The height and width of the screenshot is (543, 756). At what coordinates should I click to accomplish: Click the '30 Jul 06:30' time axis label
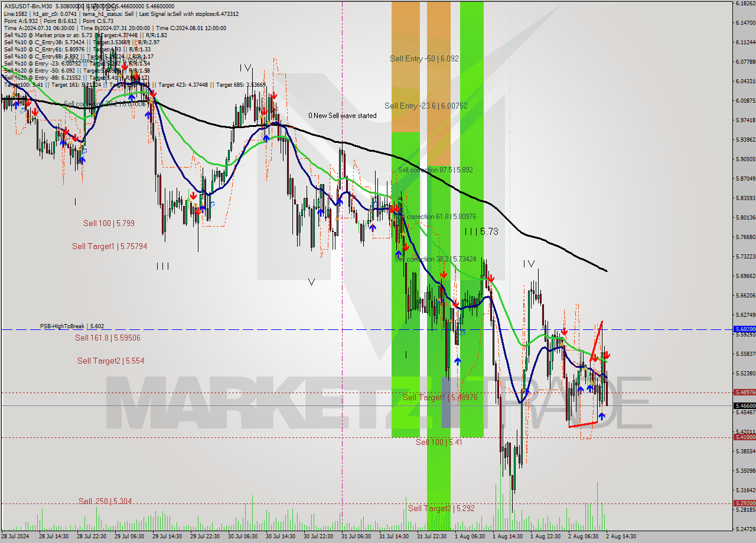[243, 537]
